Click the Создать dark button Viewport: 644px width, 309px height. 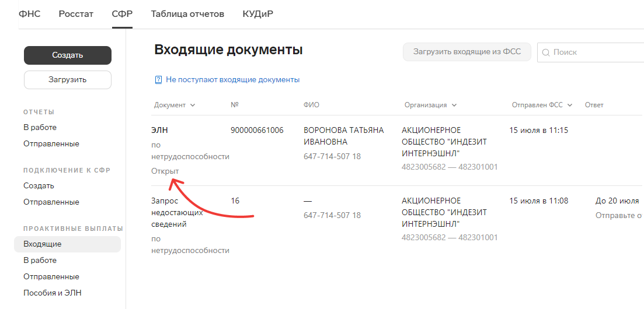(x=68, y=55)
